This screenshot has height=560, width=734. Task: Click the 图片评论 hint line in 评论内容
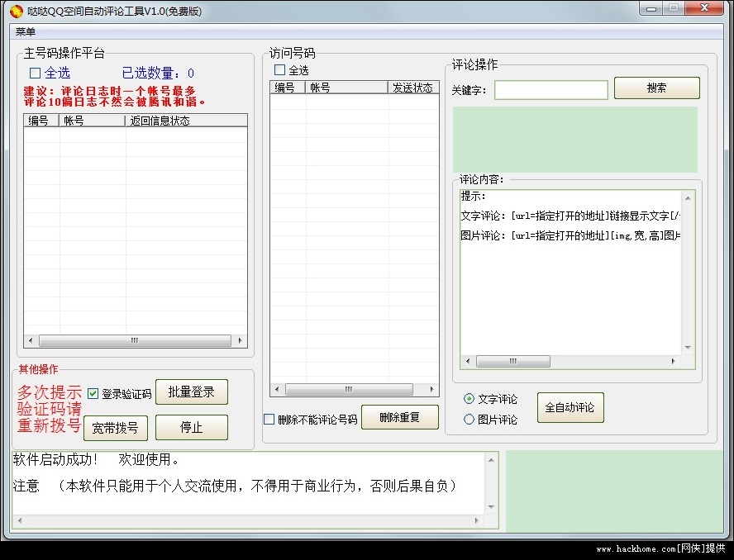(x=570, y=235)
